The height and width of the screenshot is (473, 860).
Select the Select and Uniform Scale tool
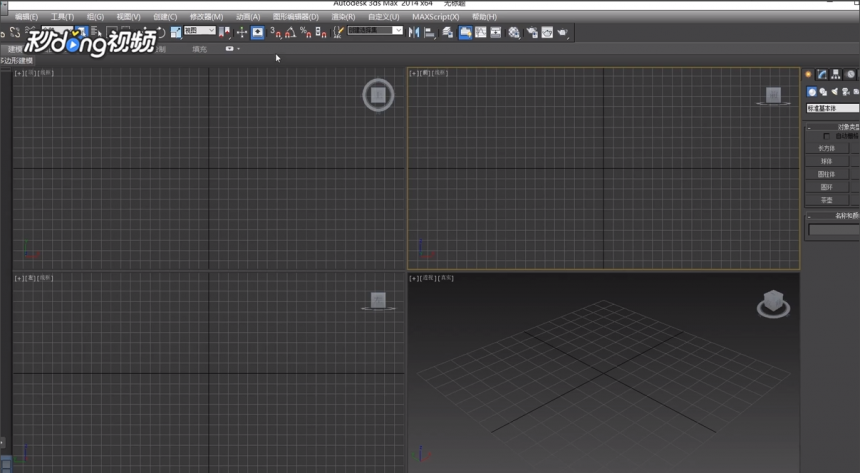pos(176,32)
